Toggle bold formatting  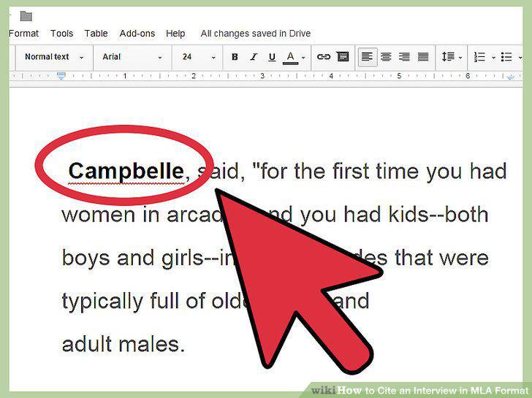click(x=235, y=57)
